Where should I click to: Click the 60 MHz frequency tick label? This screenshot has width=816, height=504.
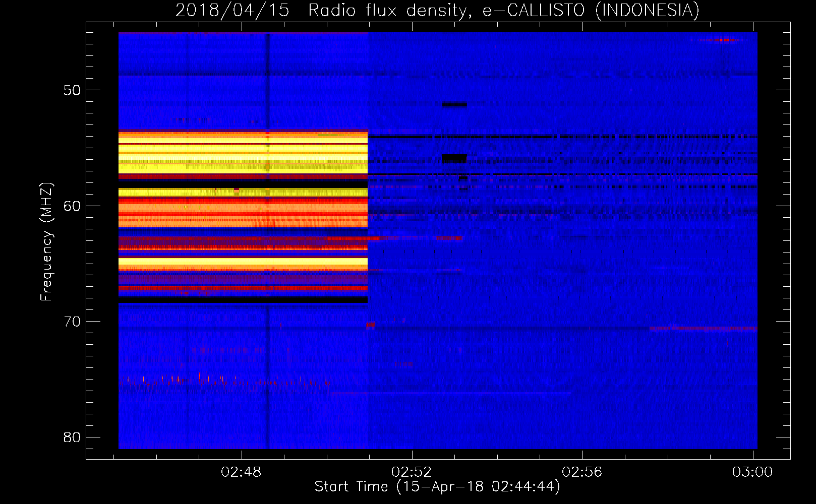tap(72, 206)
